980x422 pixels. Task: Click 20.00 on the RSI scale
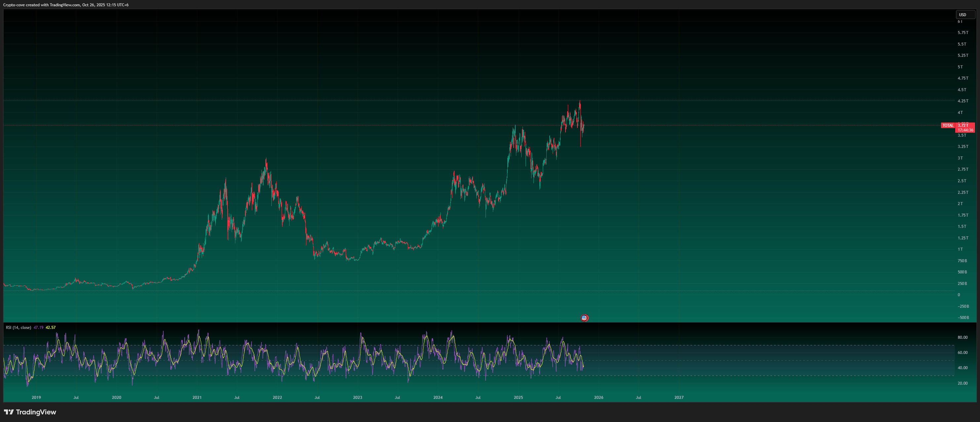click(x=962, y=383)
